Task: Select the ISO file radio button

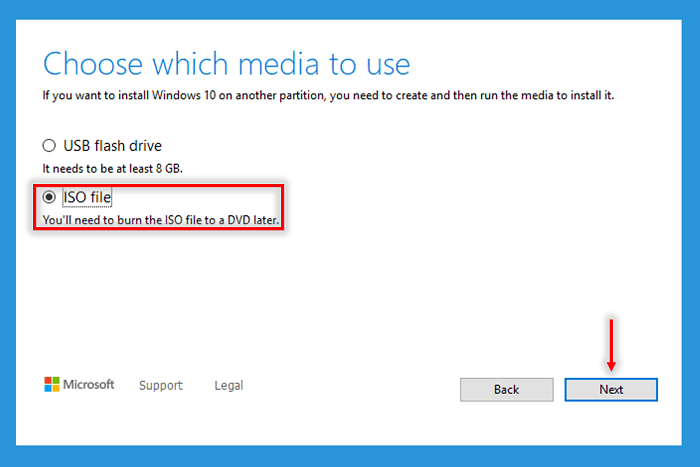Action: [49, 197]
